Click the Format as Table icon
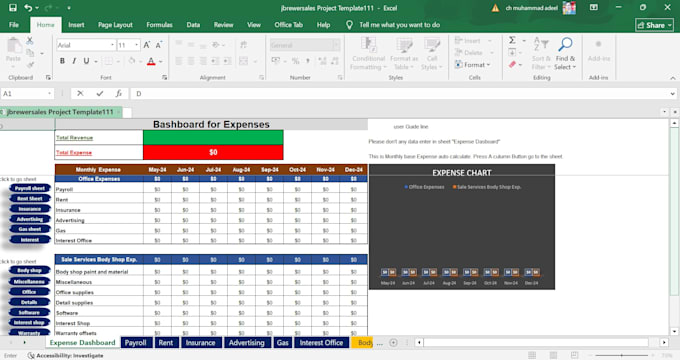 (x=404, y=45)
